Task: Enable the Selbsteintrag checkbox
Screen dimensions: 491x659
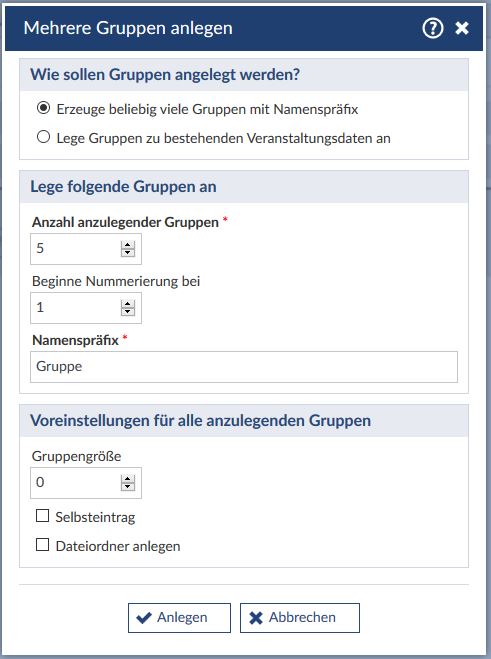Action: [x=42, y=516]
